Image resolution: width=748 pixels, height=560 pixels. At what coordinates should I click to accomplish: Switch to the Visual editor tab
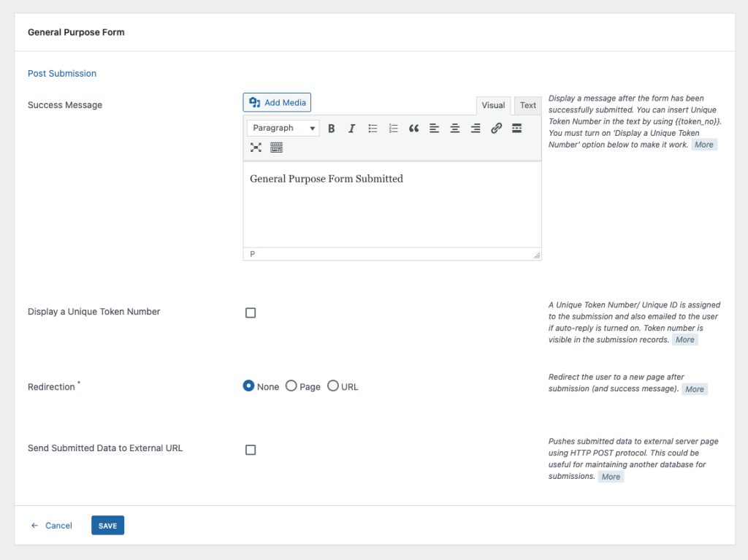(493, 105)
